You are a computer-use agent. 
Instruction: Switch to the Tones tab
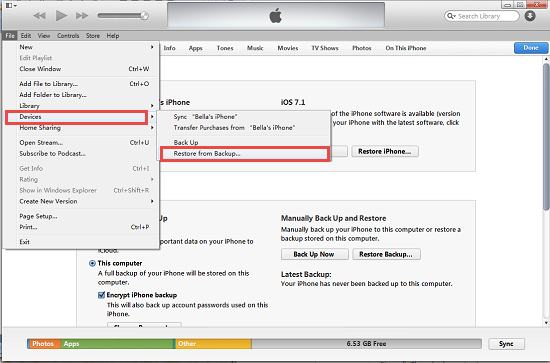point(225,48)
